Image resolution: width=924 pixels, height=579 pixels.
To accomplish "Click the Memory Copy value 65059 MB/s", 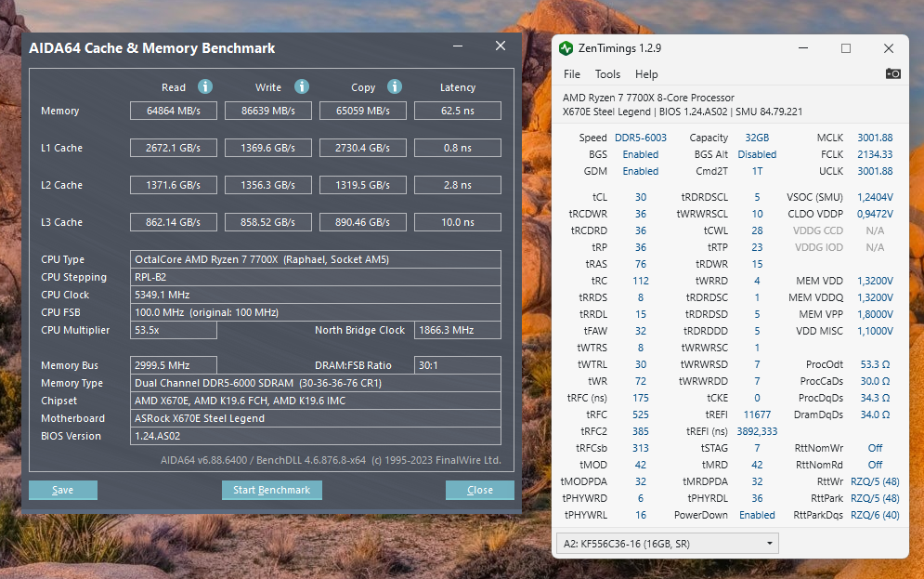I will point(363,111).
